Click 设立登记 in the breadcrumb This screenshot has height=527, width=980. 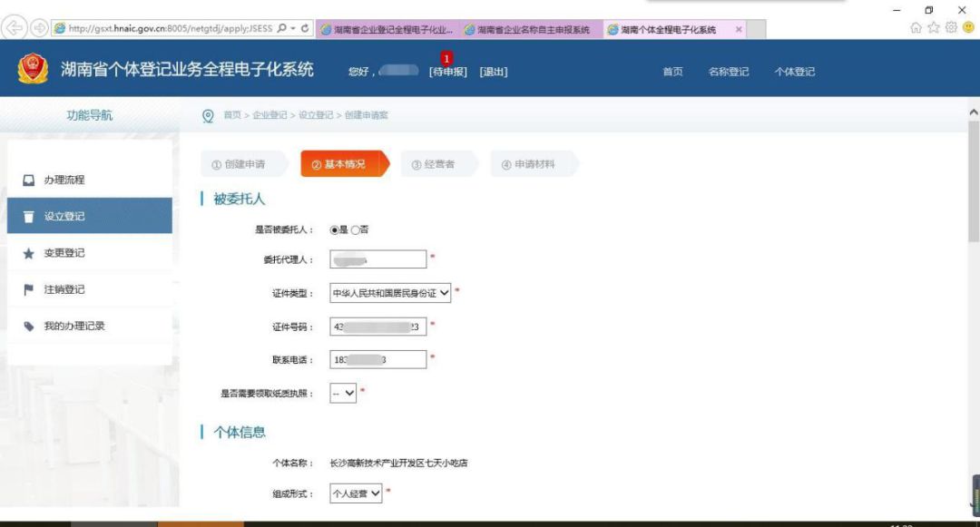[x=316, y=115]
